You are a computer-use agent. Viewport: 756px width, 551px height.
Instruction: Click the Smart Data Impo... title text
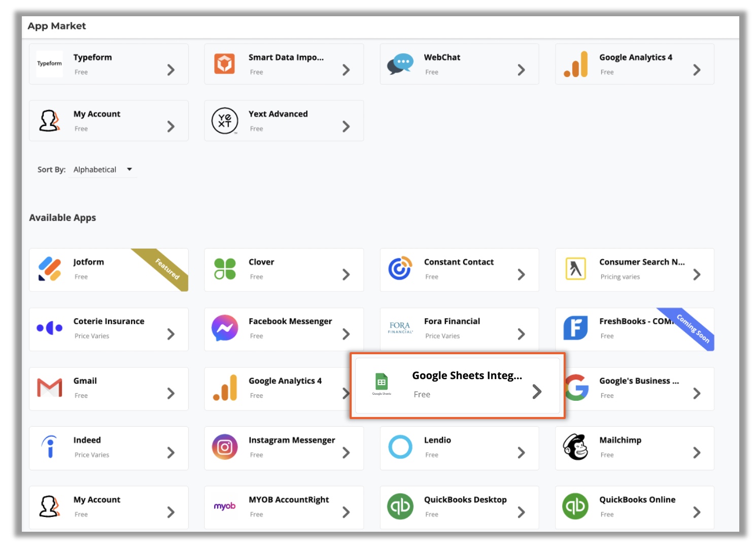click(x=286, y=57)
